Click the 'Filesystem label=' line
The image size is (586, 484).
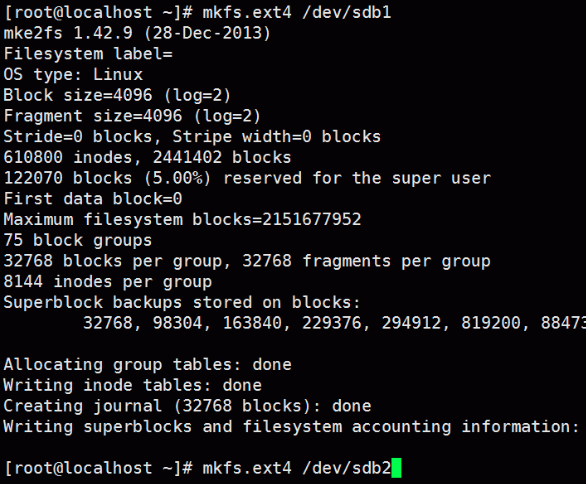tap(88, 54)
